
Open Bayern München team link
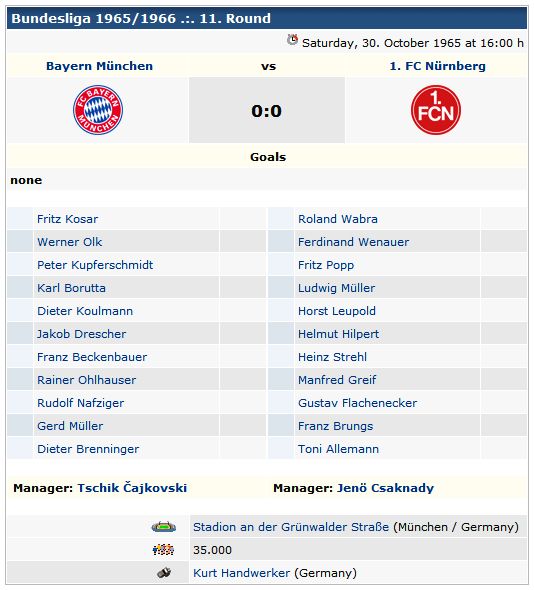click(x=99, y=66)
